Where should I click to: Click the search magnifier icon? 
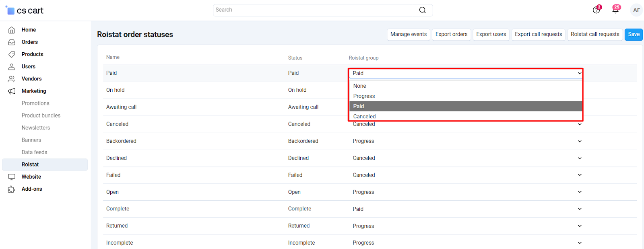(x=422, y=10)
